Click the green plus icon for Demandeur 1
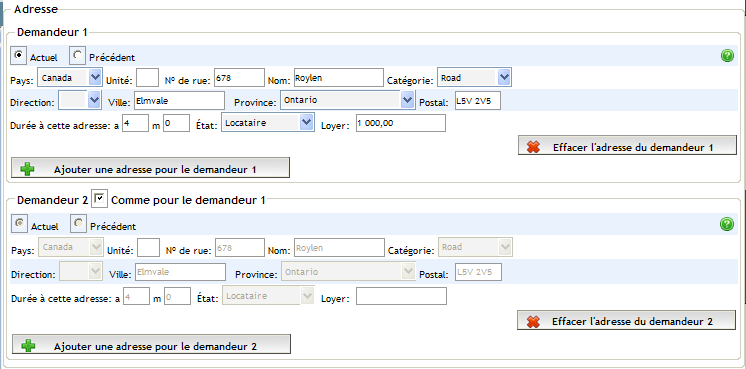Image resolution: width=746 pixels, height=369 pixels. coord(28,169)
